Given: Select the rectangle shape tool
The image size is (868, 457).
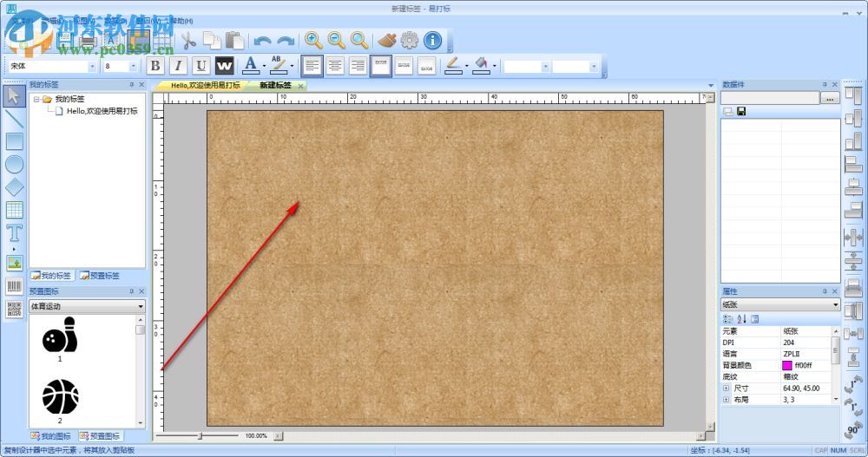Looking at the screenshot, I should (x=15, y=141).
